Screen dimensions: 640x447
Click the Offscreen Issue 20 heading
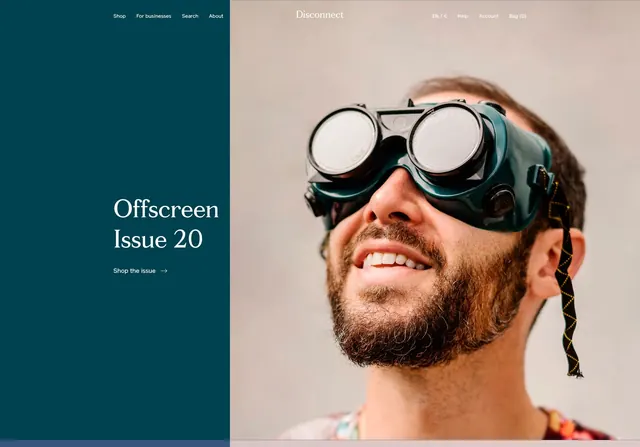[x=166, y=224]
